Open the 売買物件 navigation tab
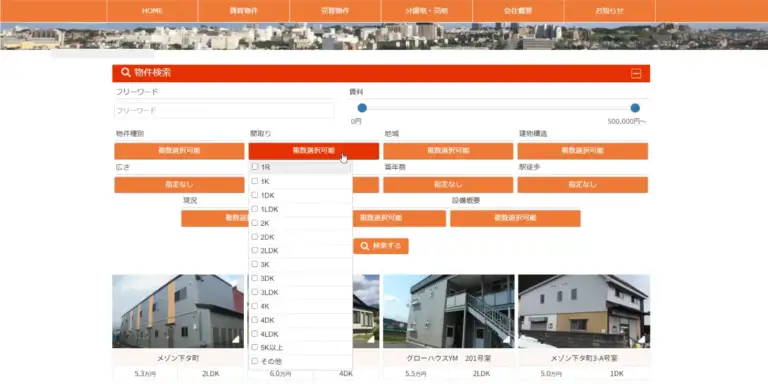The image size is (768, 384). pyautogui.click(x=335, y=11)
